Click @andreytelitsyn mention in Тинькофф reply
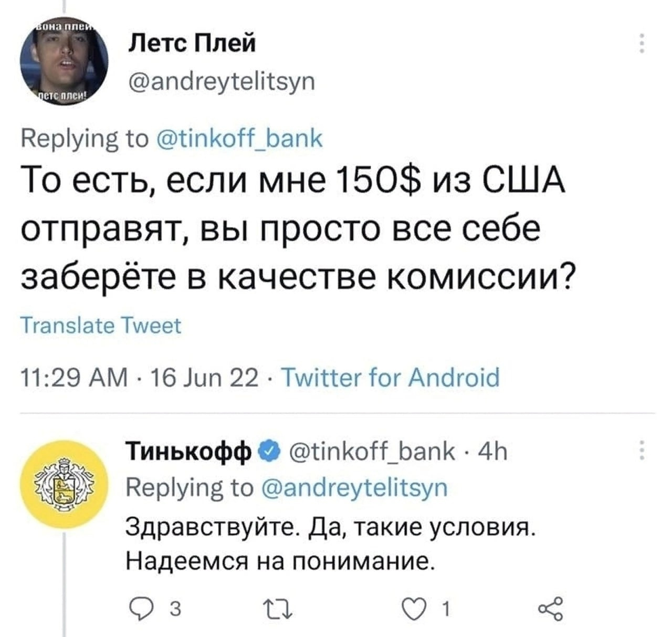Image resolution: width=672 pixels, height=637 pixels. (354, 487)
